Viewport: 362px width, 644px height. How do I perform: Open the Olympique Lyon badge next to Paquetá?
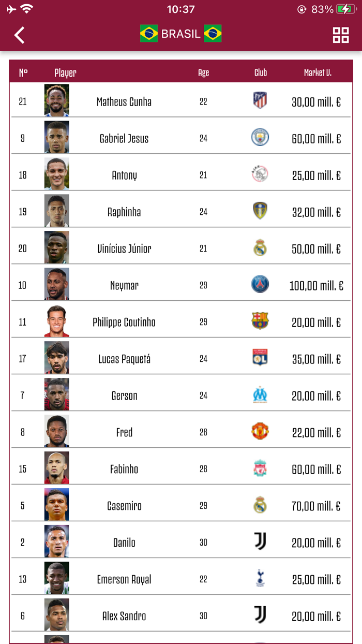[x=260, y=358]
